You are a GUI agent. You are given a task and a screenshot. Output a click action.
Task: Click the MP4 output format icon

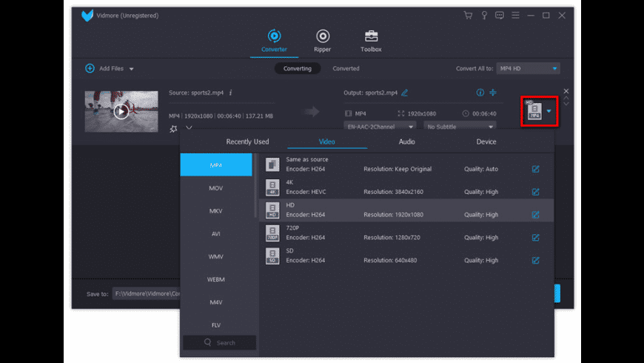click(534, 110)
